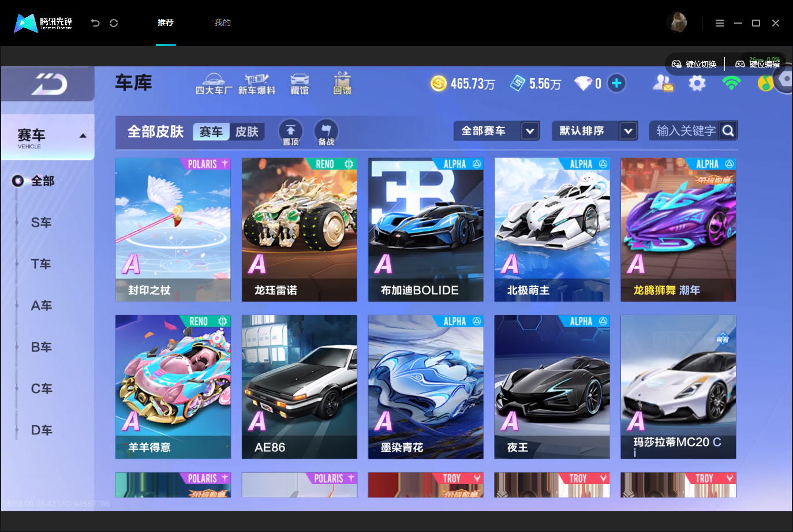Click the refresh icon in title bar

(x=114, y=23)
